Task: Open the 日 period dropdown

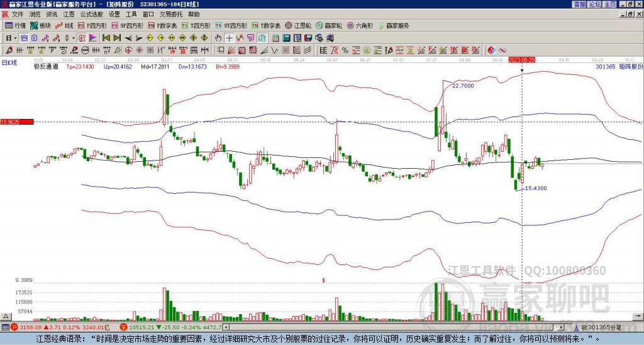Action: click(11, 38)
